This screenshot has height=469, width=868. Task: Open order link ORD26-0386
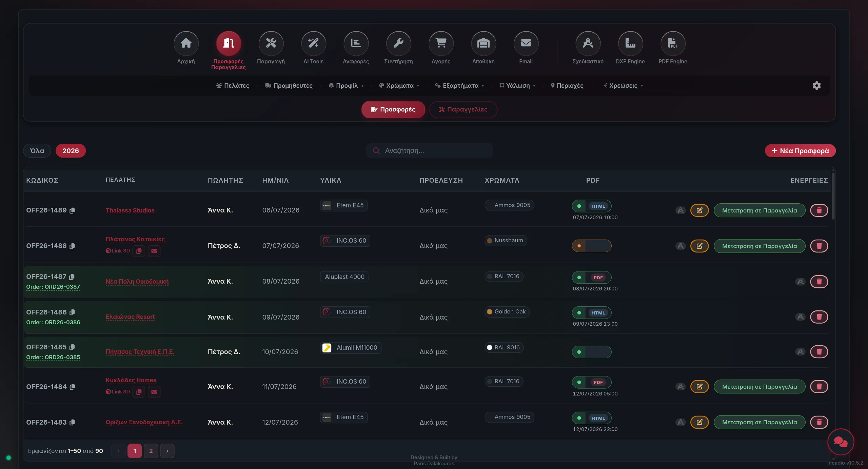(53, 322)
